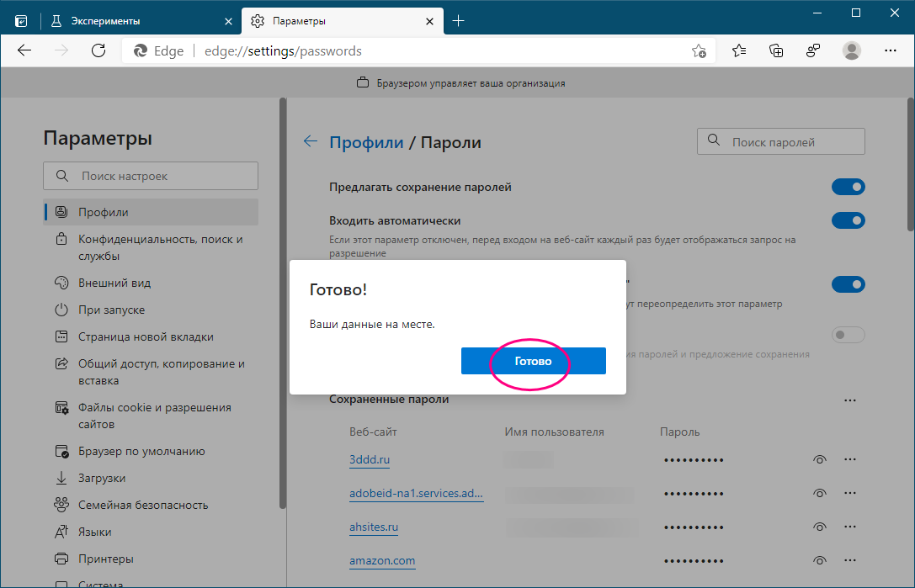The image size is (915, 588).
Task: Toggle Входить автоматически switch
Action: pyautogui.click(x=848, y=220)
